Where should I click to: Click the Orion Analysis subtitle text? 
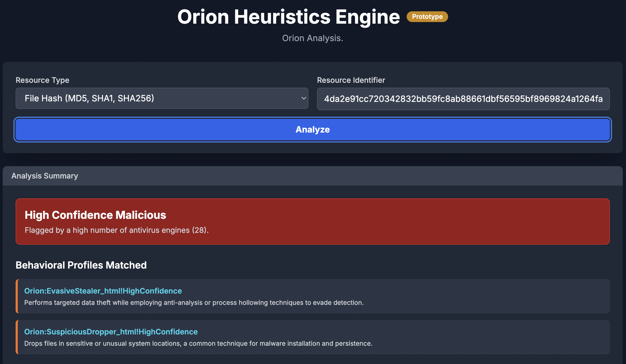[x=312, y=38]
